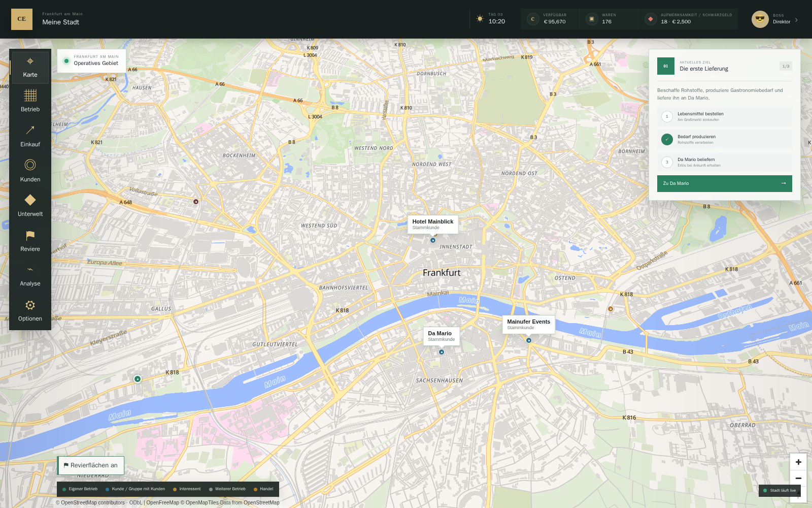Click the Waren inventory icon
This screenshot has height=508, width=812.
[x=591, y=19]
